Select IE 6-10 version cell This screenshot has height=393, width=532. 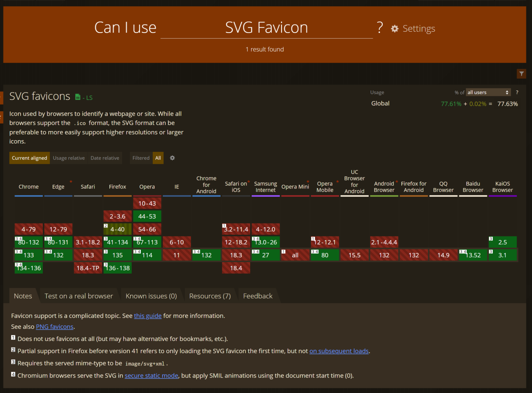pos(177,242)
